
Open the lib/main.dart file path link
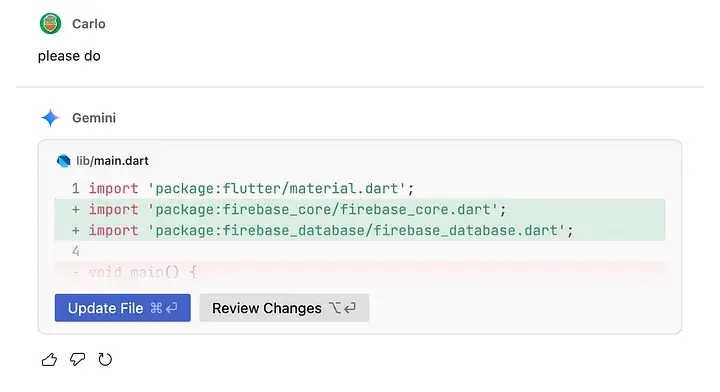tap(112, 161)
